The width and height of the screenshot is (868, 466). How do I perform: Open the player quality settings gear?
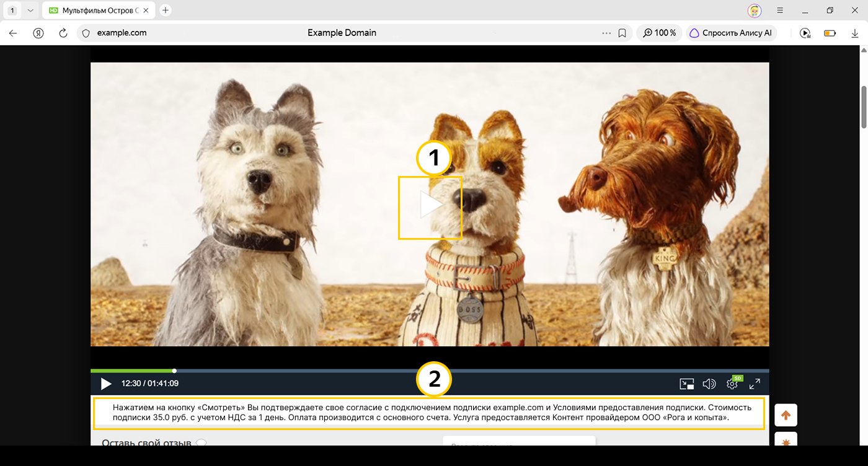(x=732, y=384)
